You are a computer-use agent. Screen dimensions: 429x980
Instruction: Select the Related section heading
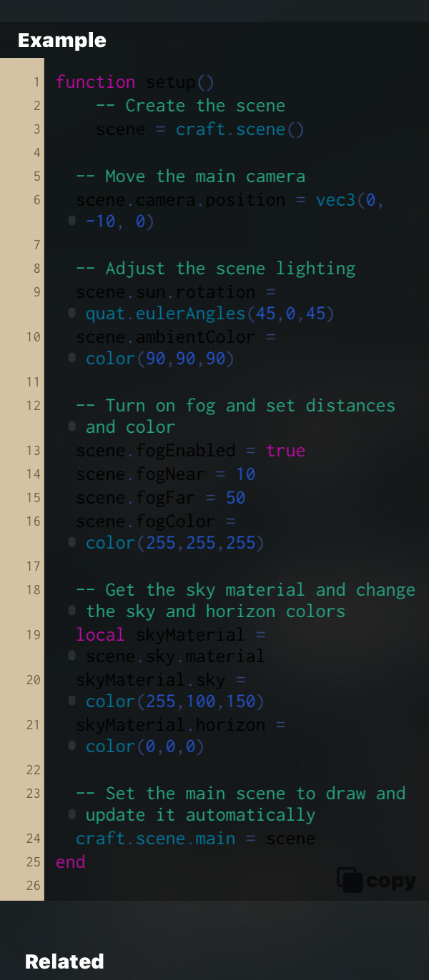[x=64, y=961]
